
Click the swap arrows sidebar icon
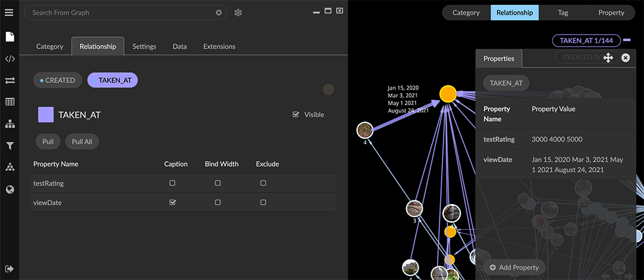point(10,80)
